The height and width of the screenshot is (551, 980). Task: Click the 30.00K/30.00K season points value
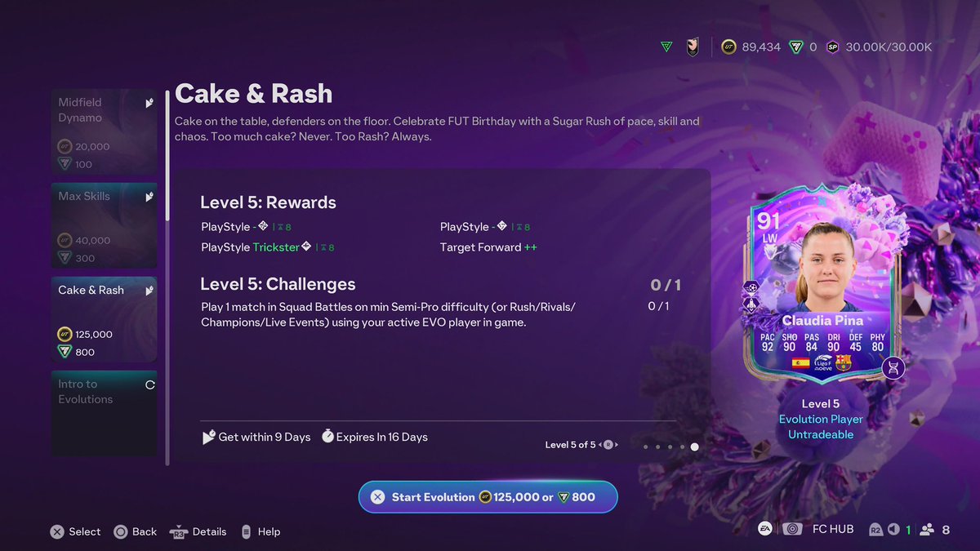coord(889,47)
